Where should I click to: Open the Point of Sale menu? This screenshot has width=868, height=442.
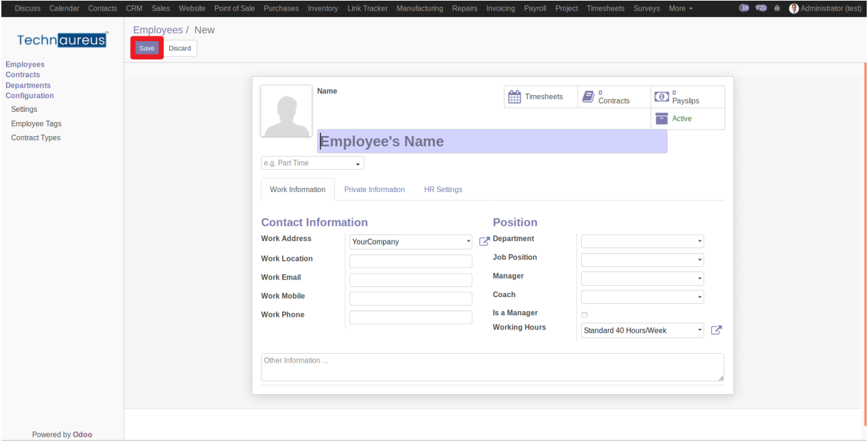click(x=234, y=9)
